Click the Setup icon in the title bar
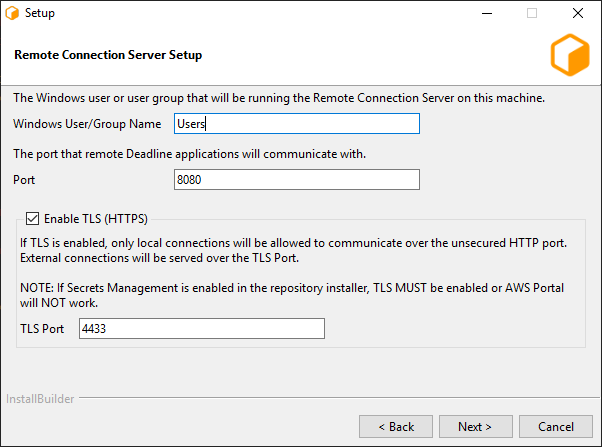The height and width of the screenshot is (447, 602). [12, 14]
